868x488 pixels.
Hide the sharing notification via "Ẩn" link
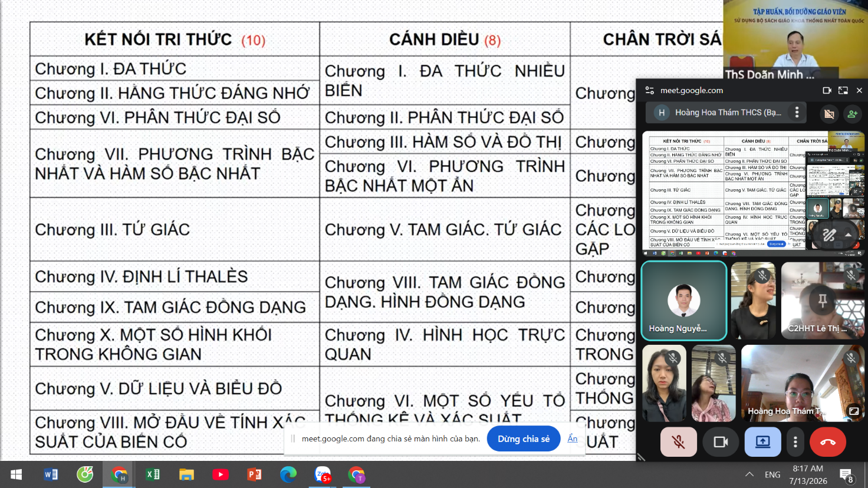click(573, 438)
